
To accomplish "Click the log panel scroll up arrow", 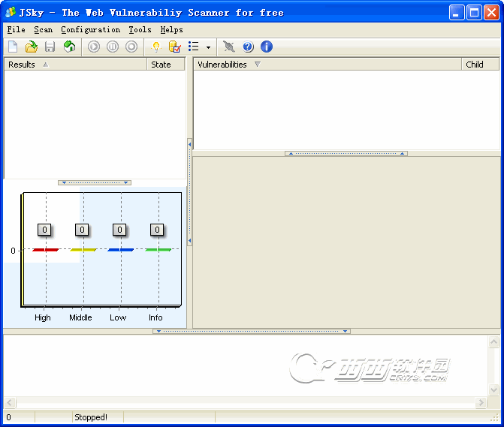I will 493,341.
